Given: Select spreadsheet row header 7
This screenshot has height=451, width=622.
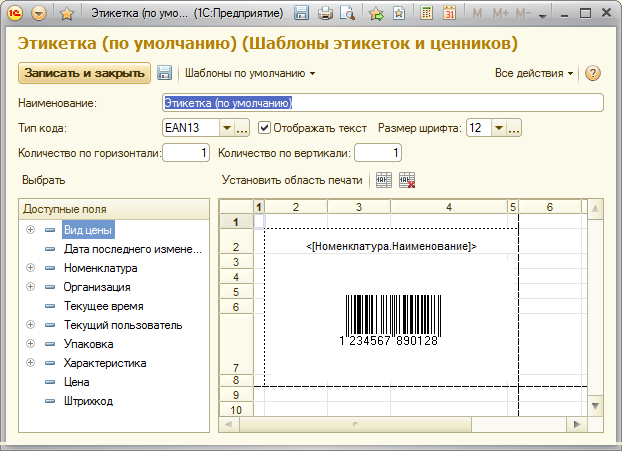Looking at the screenshot, I should tap(236, 344).
